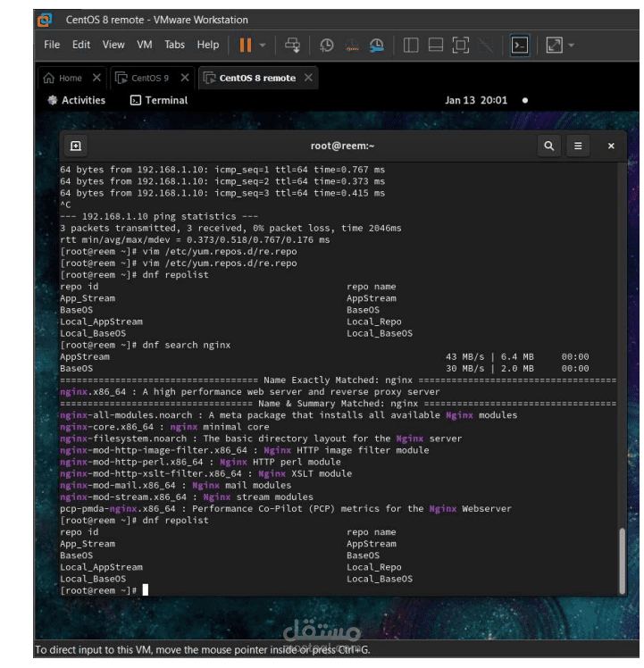Click the 'nginx-mod-stream.x86_64' line

coord(187,497)
